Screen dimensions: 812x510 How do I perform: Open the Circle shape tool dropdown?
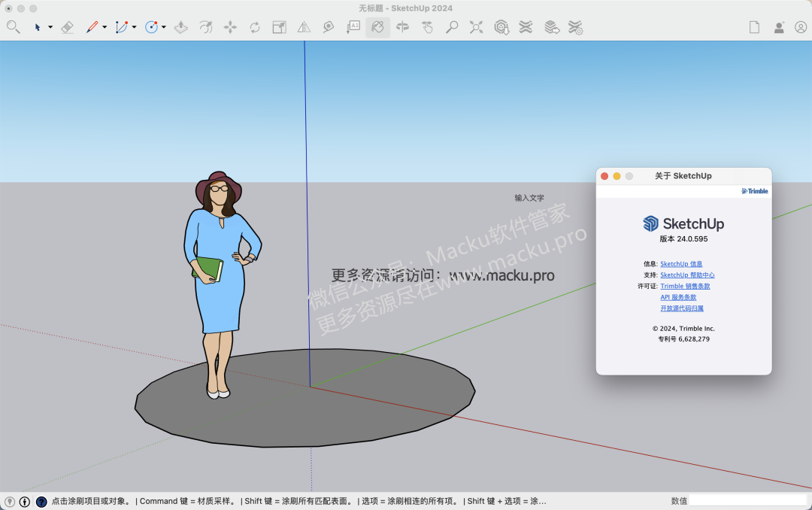click(163, 27)
